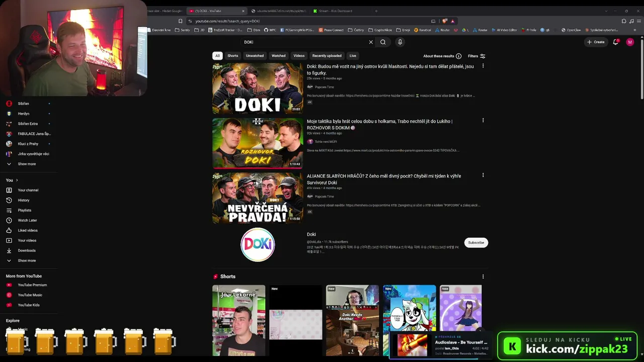
Task: Click the Playlists icon in sidebar
Action: [x=9, y=210]
